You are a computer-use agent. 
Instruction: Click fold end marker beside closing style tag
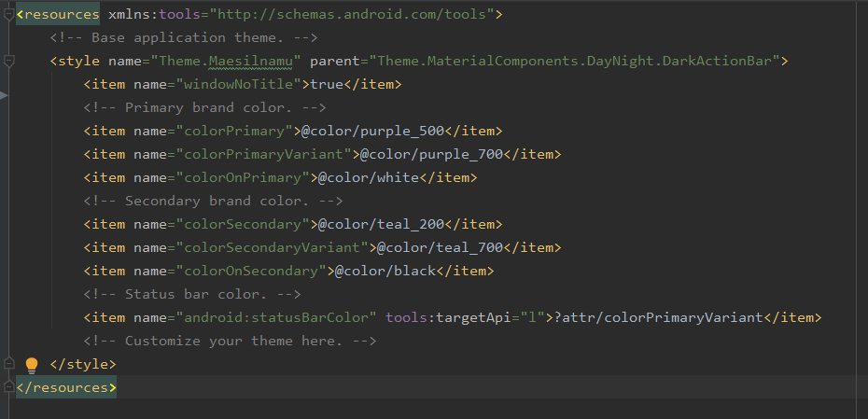coord(8,364)
